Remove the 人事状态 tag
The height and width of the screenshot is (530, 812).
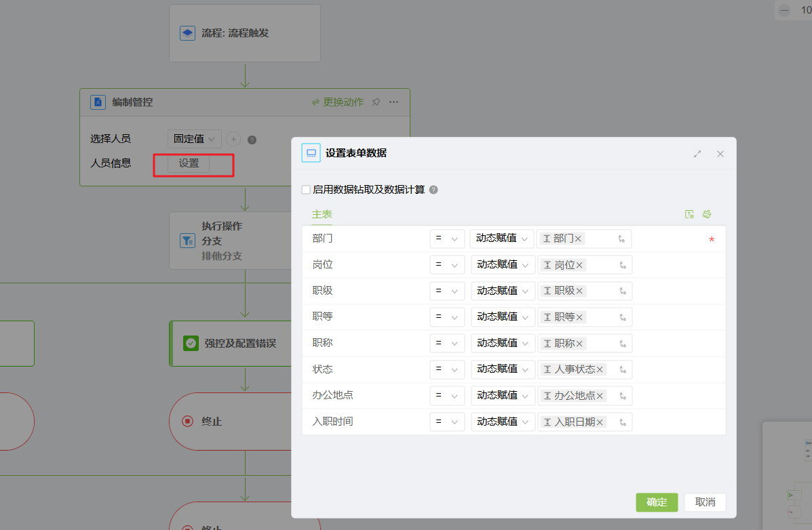600,369
